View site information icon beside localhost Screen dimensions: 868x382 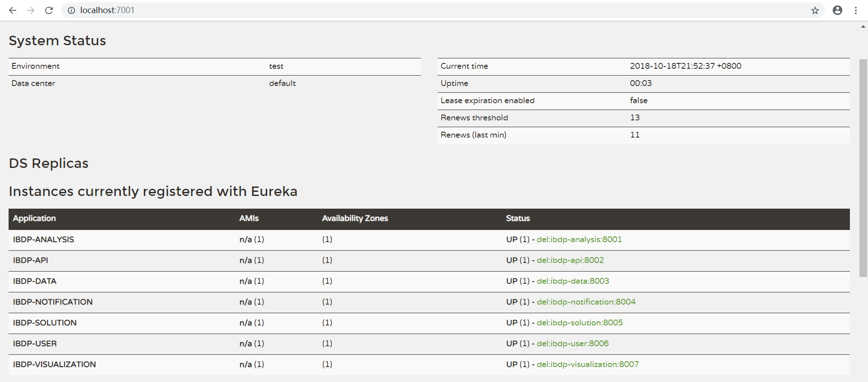71,10
